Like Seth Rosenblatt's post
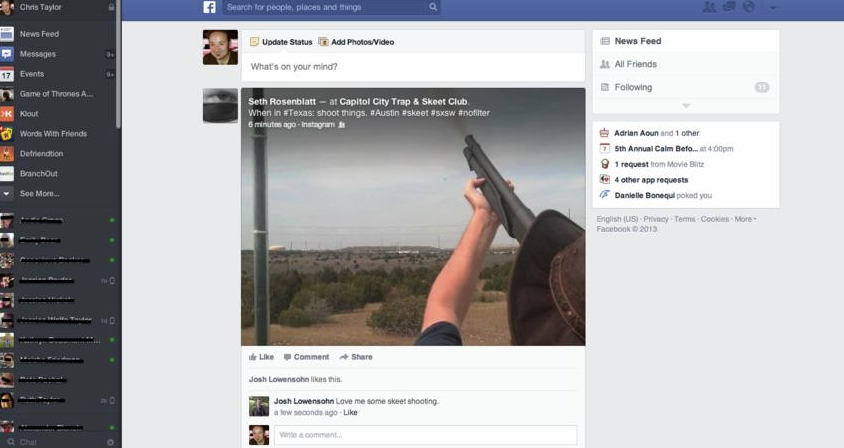 tap(261, 357)
